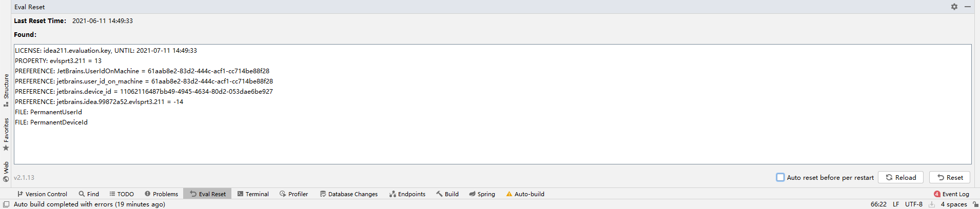Click the Reload button
The width and height of the screenshot is (980, 209).
tap(900, 177)
